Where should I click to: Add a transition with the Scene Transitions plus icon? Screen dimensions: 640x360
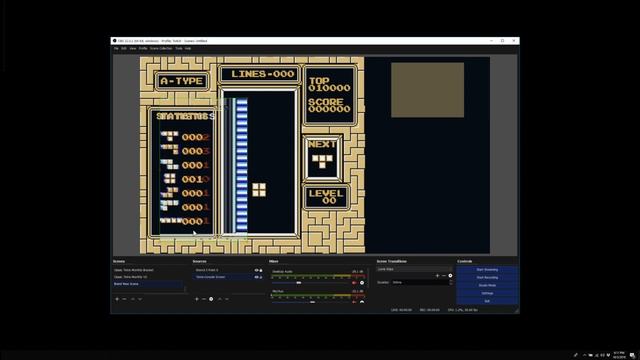(437, 276)
